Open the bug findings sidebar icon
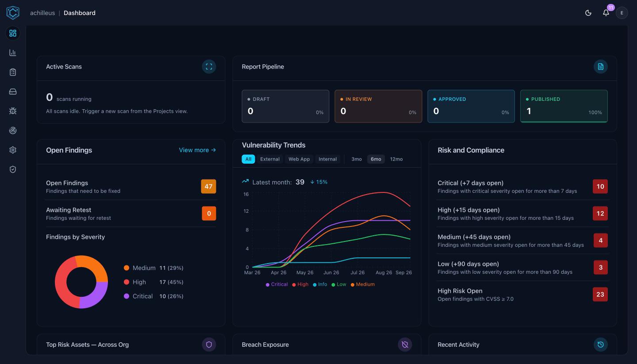This screenshot has width=637, height=364. pyautogui.click(x=13, y=111)
